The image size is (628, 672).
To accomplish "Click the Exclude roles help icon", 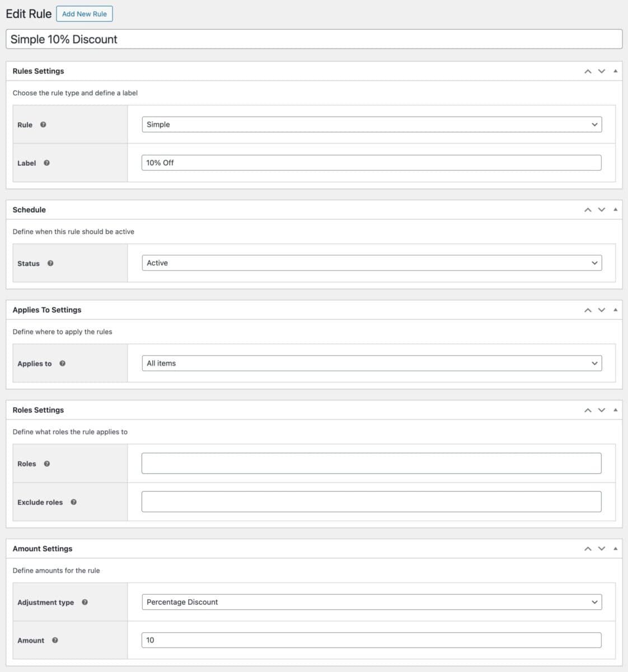I will click(x=73, y=502).
